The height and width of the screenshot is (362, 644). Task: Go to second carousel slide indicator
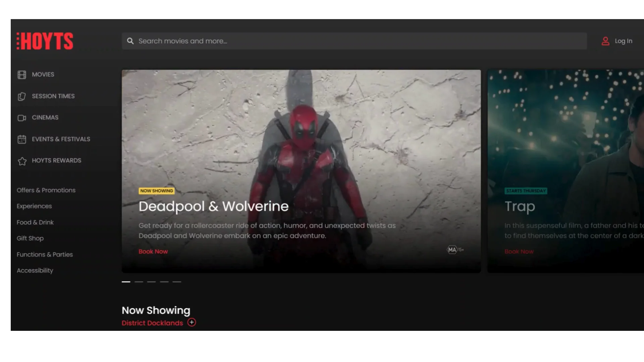139,282
